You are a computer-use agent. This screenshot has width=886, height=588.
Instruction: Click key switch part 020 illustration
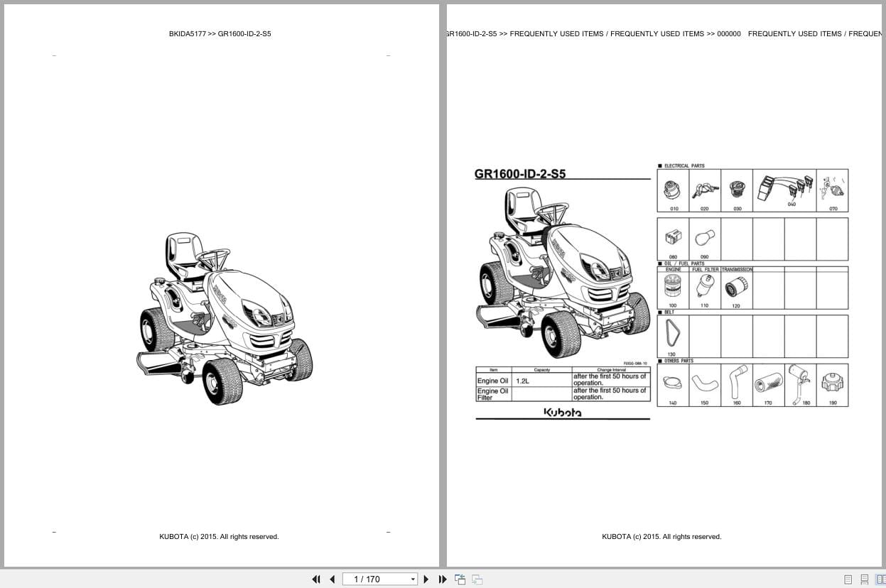(x=704, y=190)
